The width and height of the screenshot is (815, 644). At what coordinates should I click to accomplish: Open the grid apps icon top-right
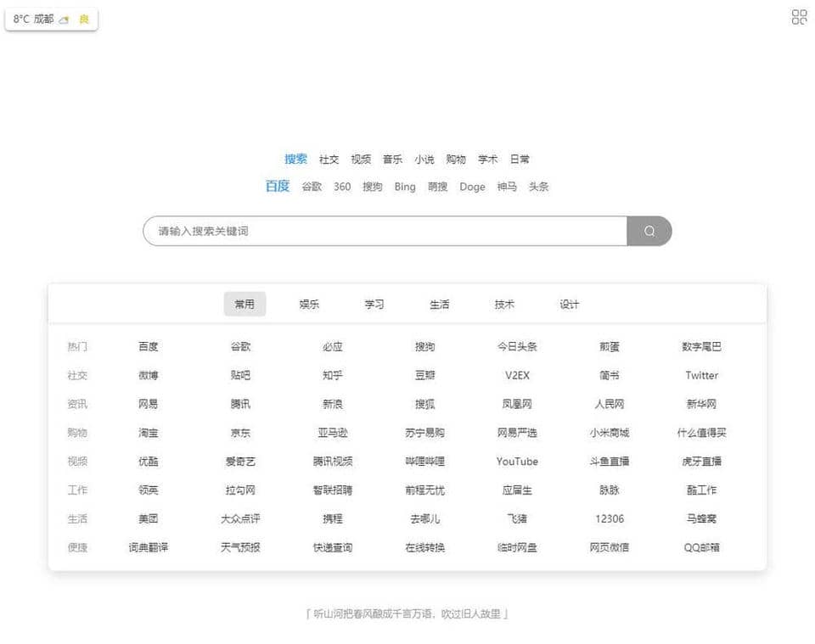click(x=799, y=17)
